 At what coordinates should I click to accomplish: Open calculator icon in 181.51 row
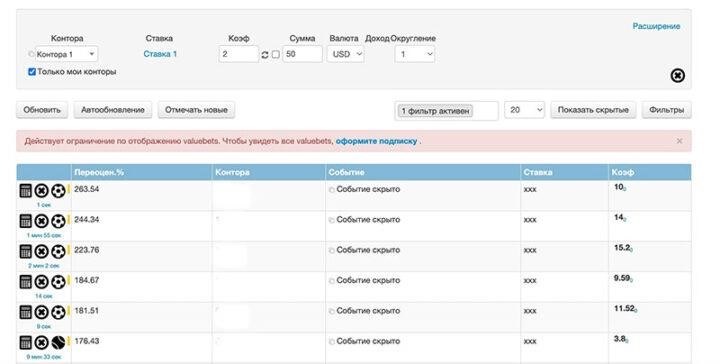click(x=26, y=312)
